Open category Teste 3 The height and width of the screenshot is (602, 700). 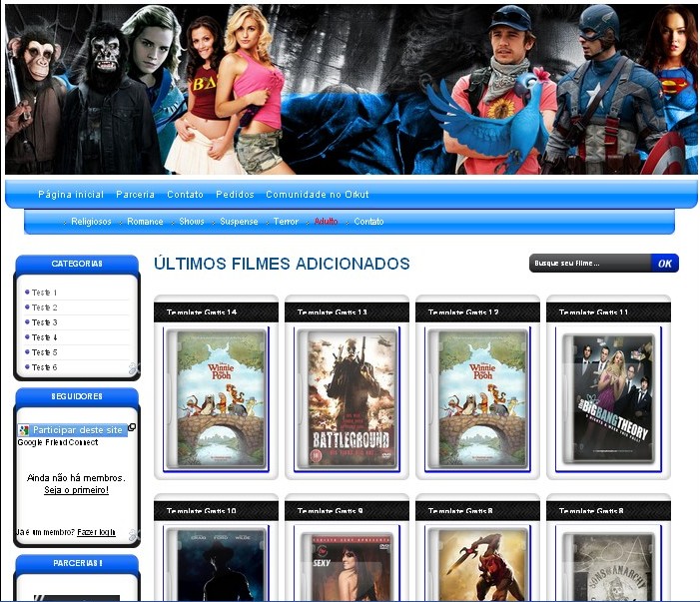click(x=44, y=322)
